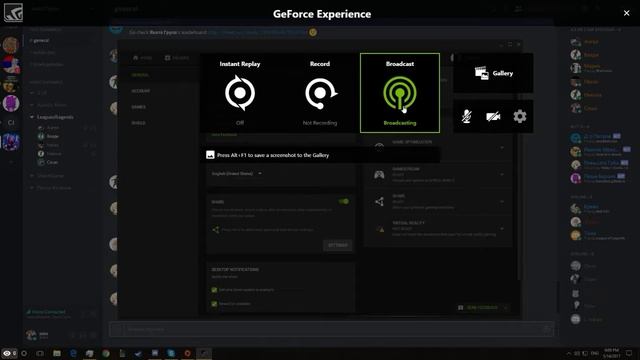This screenshot has height=360, width=640.
Task: Launch Microsoft Edge from the taskbar
Action: click(73, 353)
